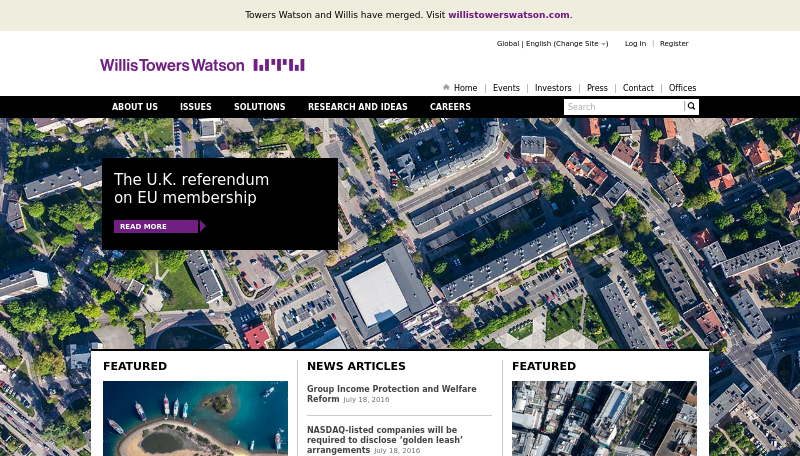Screen dimensions: 800x456
Task: Open the CAREERS menu
Action: 450,107
